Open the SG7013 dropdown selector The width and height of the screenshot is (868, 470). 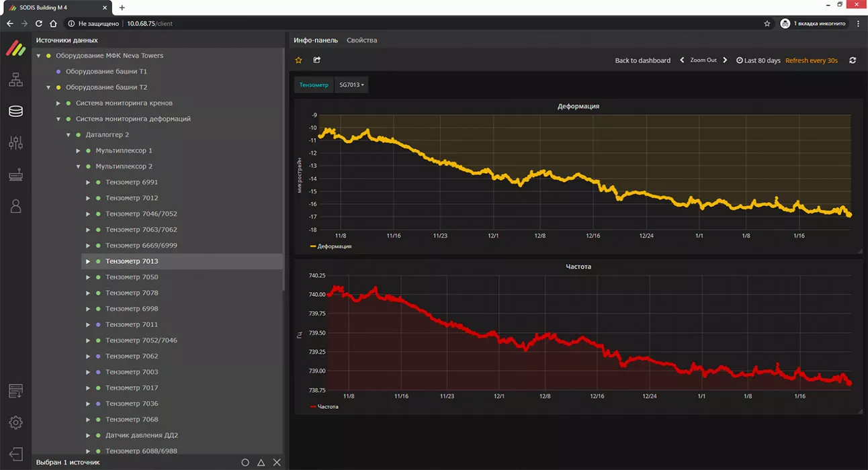point(351,85)
